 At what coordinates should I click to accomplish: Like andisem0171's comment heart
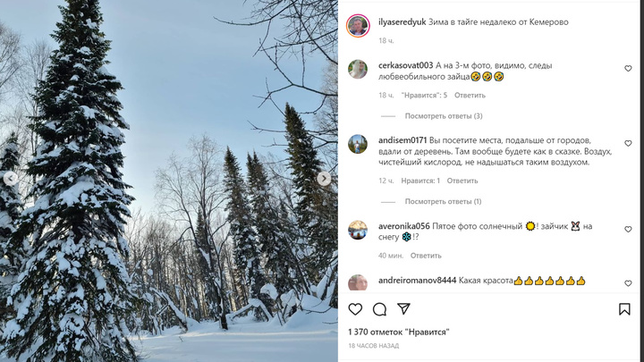click(x=628, y=143)
